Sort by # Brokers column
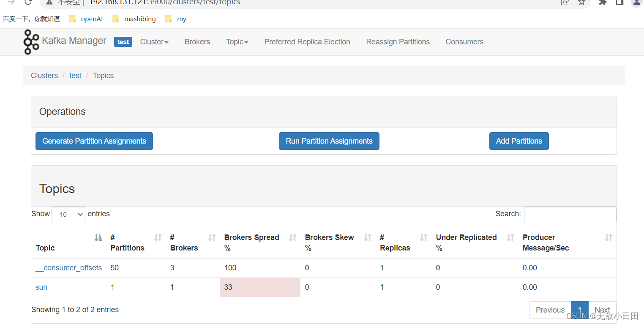The height and width of the screenshot is (324, 644). [x=212, y=237]
